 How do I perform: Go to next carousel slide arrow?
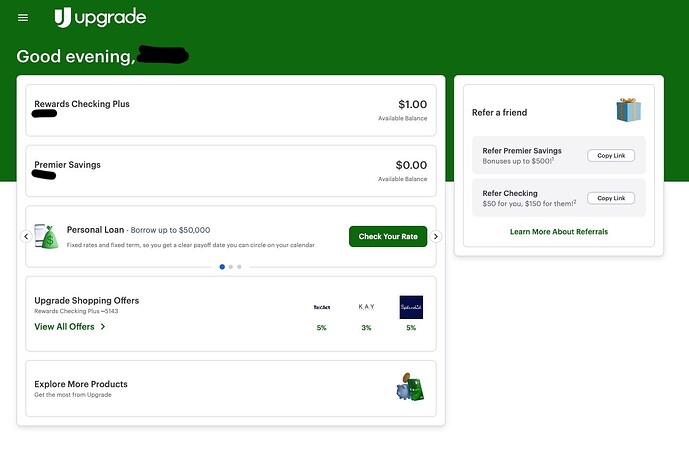point(436,237)
